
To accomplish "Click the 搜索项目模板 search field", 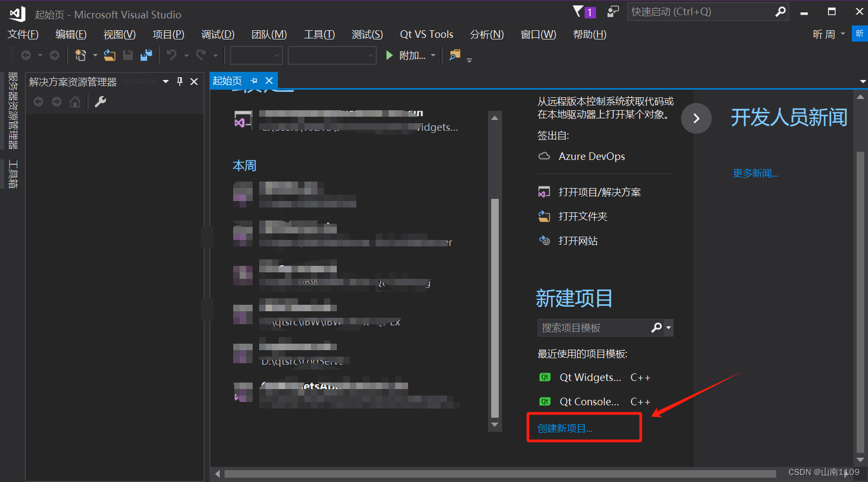I will (x=594, y=327).
